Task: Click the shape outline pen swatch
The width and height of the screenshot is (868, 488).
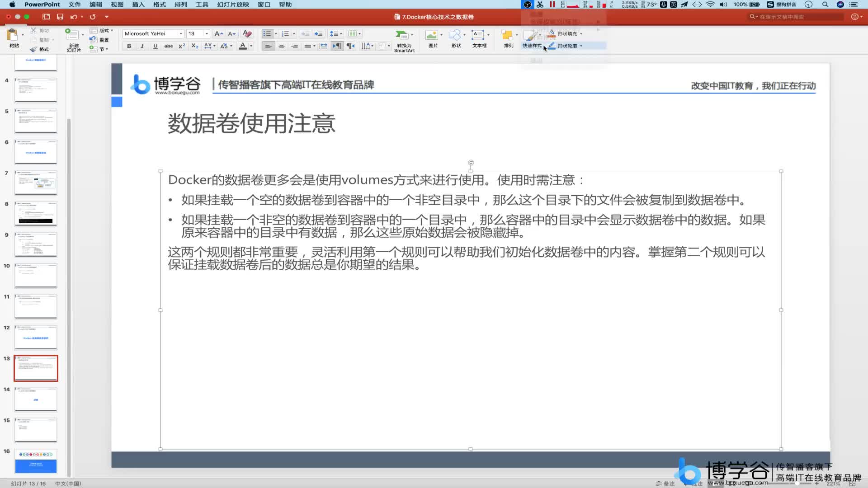Action: pyautogui.click(x=552, y=46)
